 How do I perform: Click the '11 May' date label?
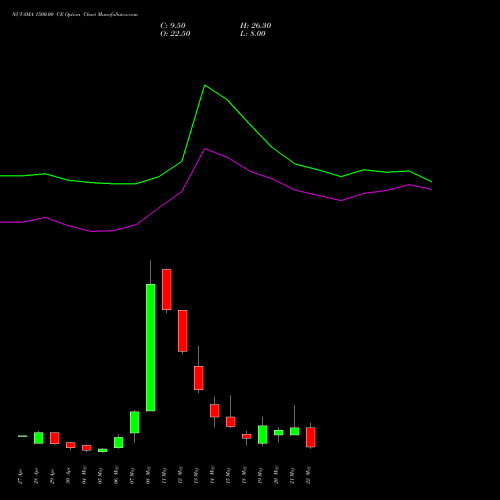164,475
